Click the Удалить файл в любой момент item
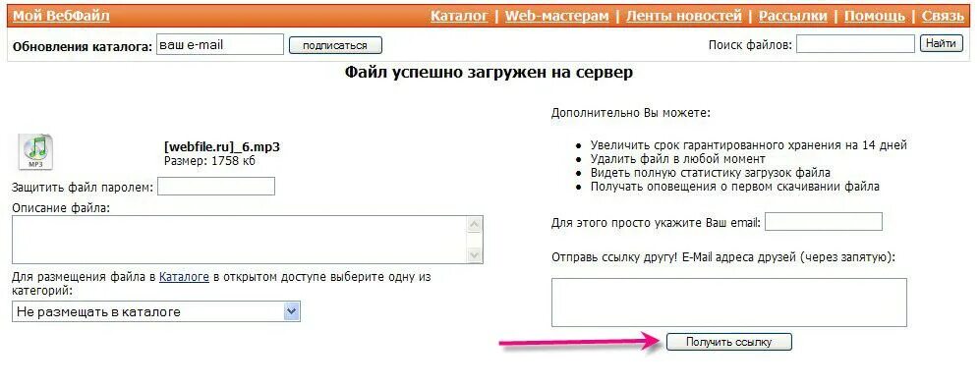 (678, 158)
